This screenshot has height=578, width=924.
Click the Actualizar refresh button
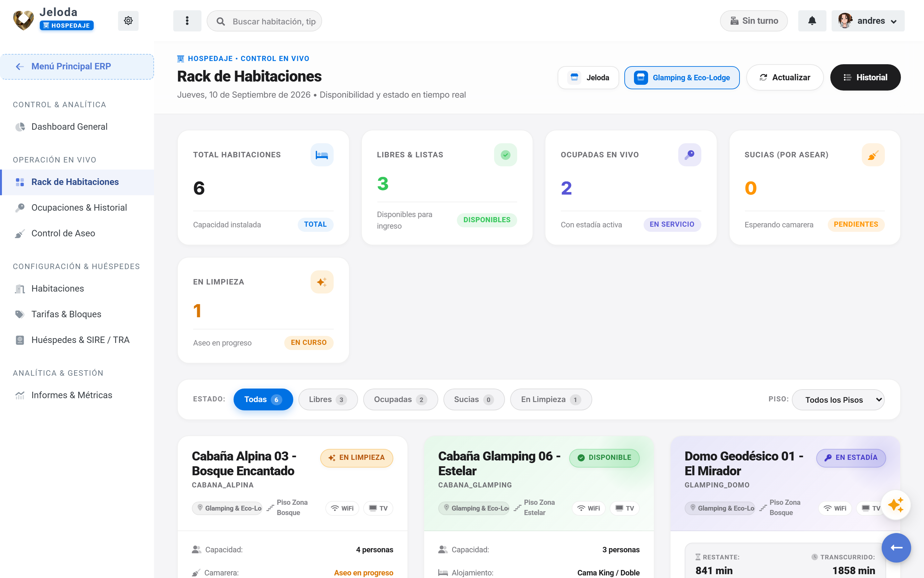785,78
